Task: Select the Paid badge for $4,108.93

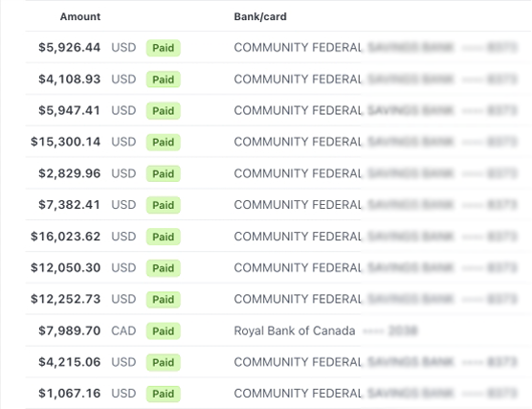Action: (x=164, y=80)
